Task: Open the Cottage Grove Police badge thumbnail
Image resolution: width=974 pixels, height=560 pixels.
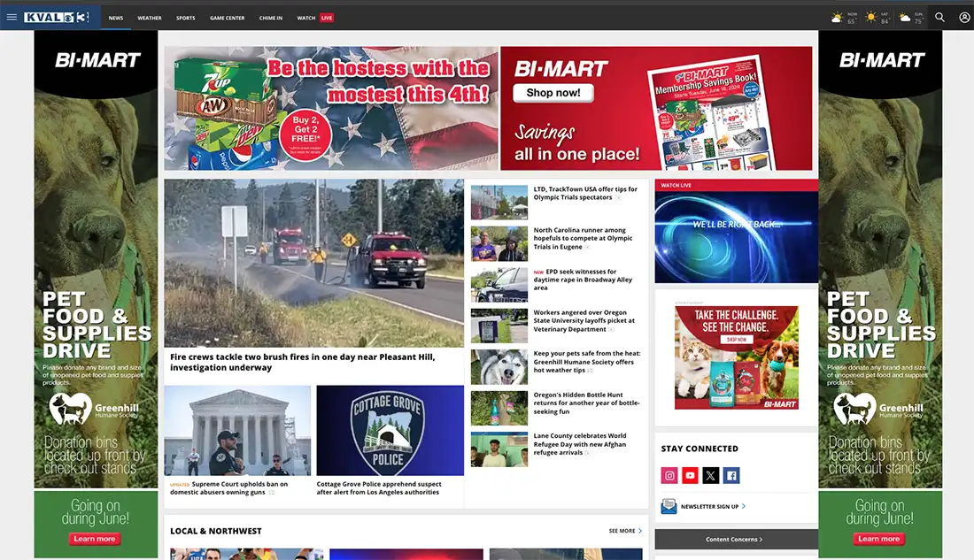Action: [390, 430]
